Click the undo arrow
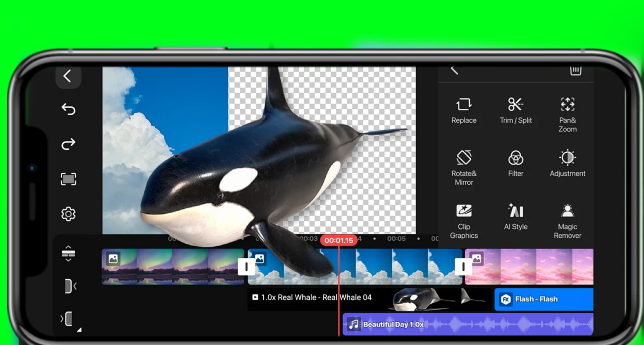Screen dimensions: 644x345 [x=68, y=109]
